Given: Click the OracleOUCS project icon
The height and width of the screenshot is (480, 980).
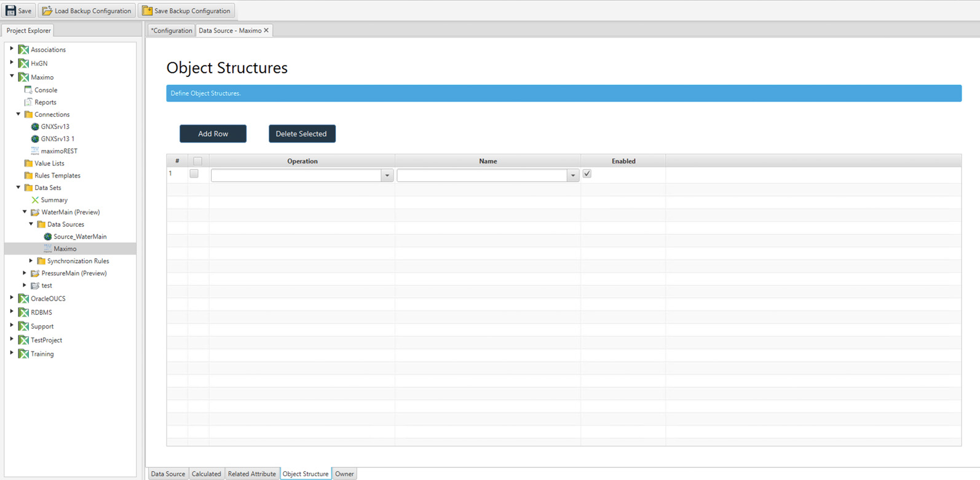Looking at the screenshot, I should (23, 299).
